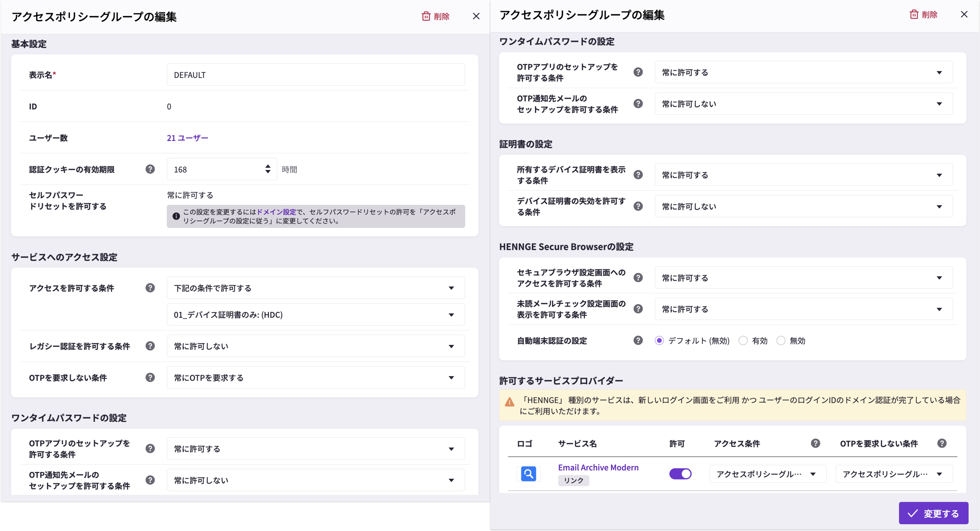Open デバイス証明書の失効 dropdown in right panel

pyautogui.click(x=804, y=206)
